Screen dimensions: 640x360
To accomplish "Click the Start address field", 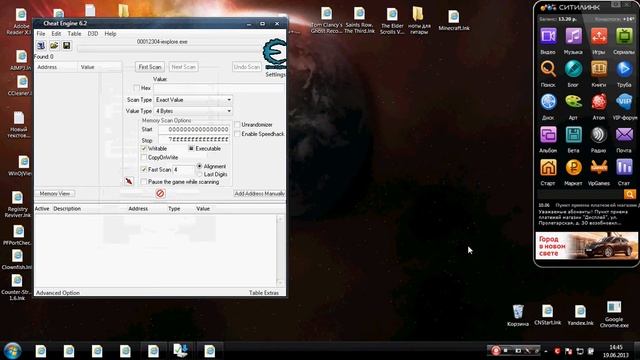I will tap(194, 129).
